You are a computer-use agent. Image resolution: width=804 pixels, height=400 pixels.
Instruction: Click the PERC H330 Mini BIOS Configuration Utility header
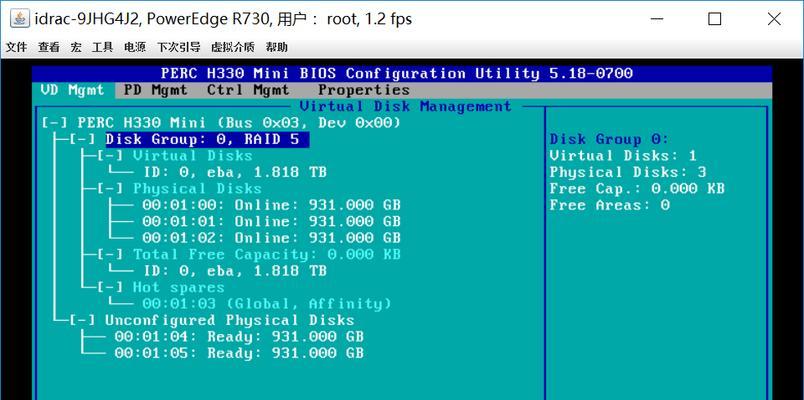click(397, 74)
